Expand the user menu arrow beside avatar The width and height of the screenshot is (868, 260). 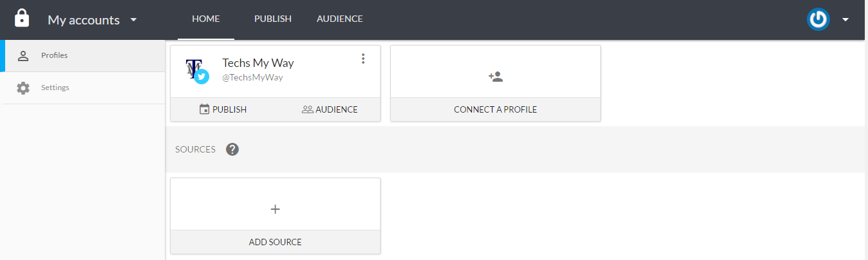click(x=845, y=19)
